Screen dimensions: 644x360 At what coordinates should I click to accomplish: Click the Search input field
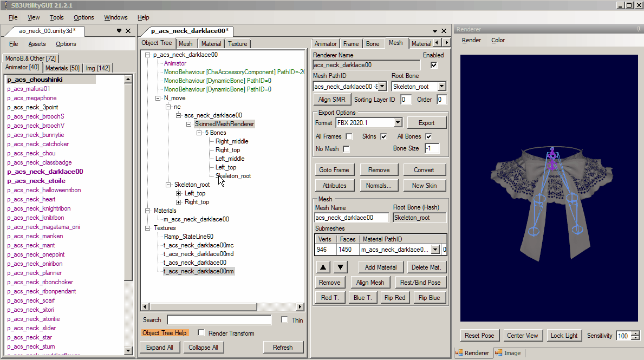coord(219,320)
